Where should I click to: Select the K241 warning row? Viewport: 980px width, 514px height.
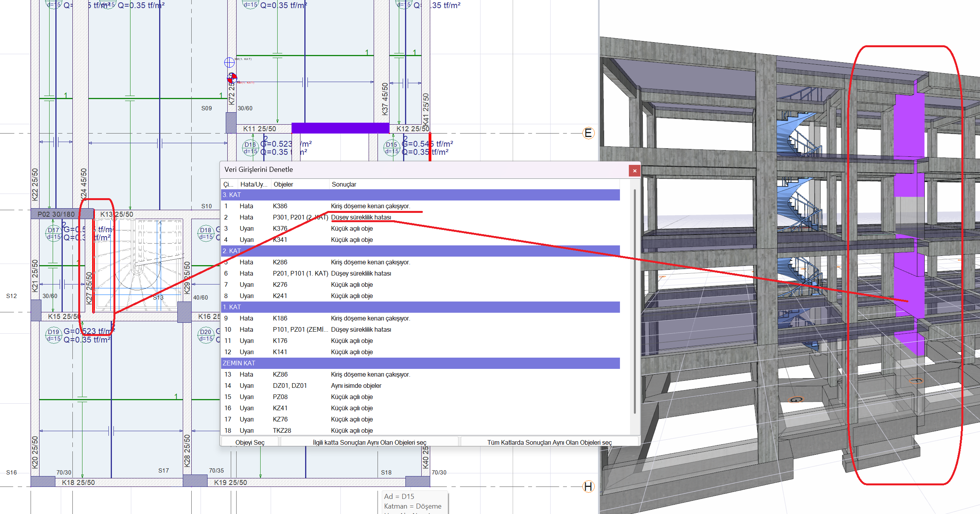420,296
